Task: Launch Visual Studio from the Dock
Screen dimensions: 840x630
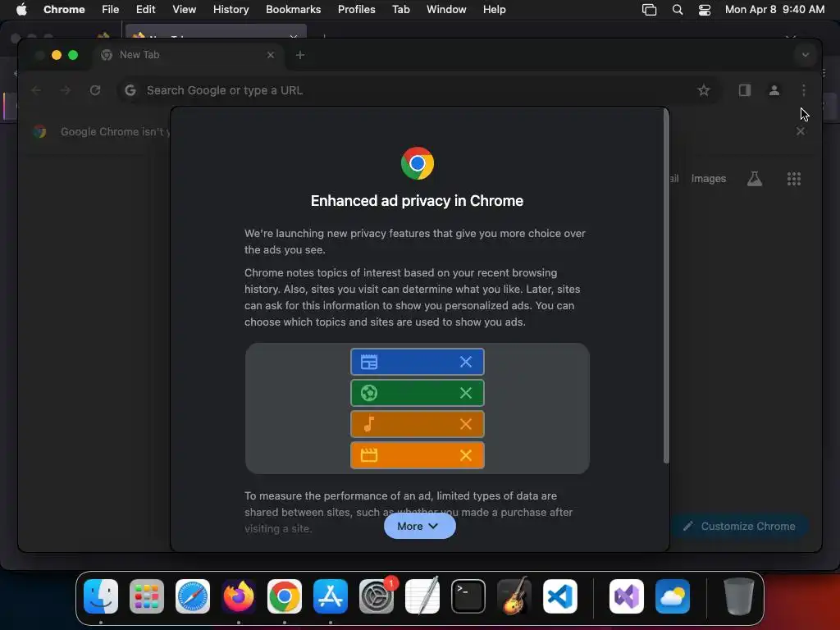Action: [x=626, y=596]
